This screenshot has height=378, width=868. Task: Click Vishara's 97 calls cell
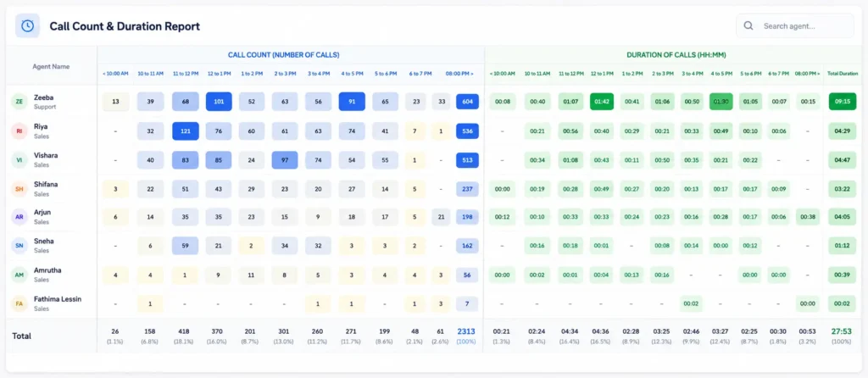pyautogui.click(x=285, y=160)
